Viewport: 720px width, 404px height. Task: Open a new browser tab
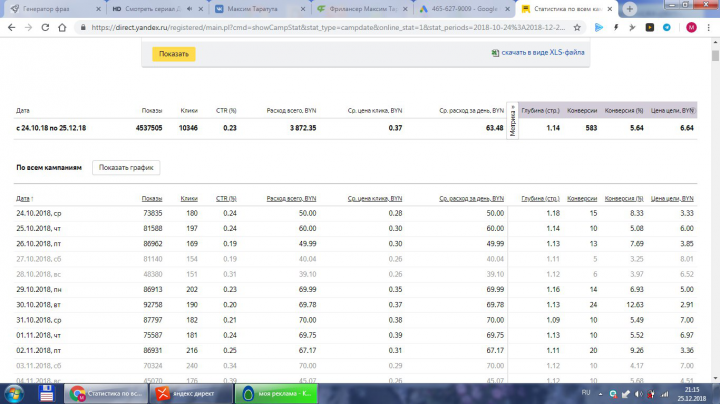[630, 9]
